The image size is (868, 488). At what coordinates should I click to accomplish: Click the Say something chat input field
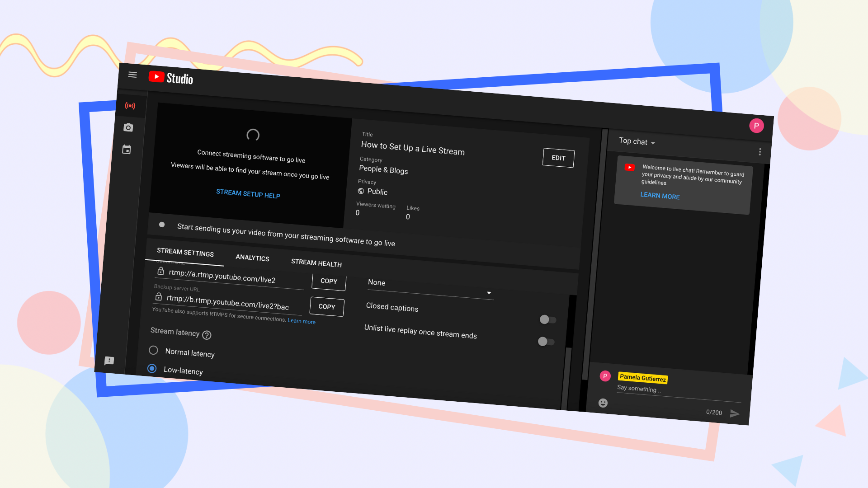tap(656, 389)
